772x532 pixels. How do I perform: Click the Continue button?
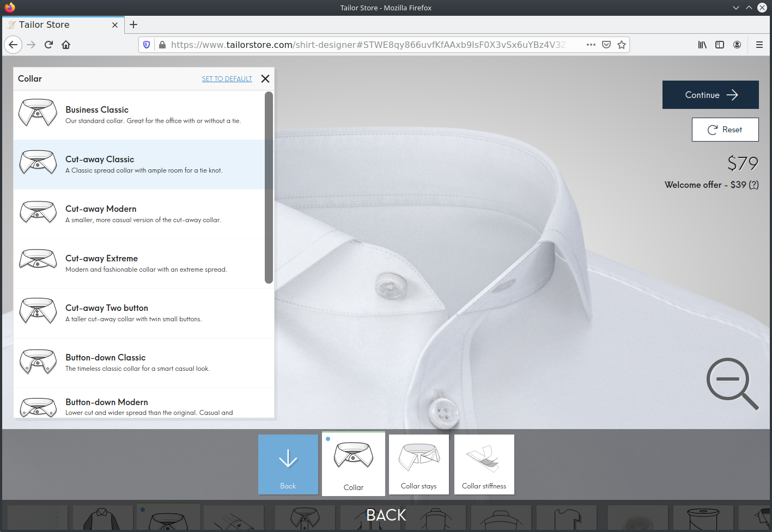[x=710, y=95]
